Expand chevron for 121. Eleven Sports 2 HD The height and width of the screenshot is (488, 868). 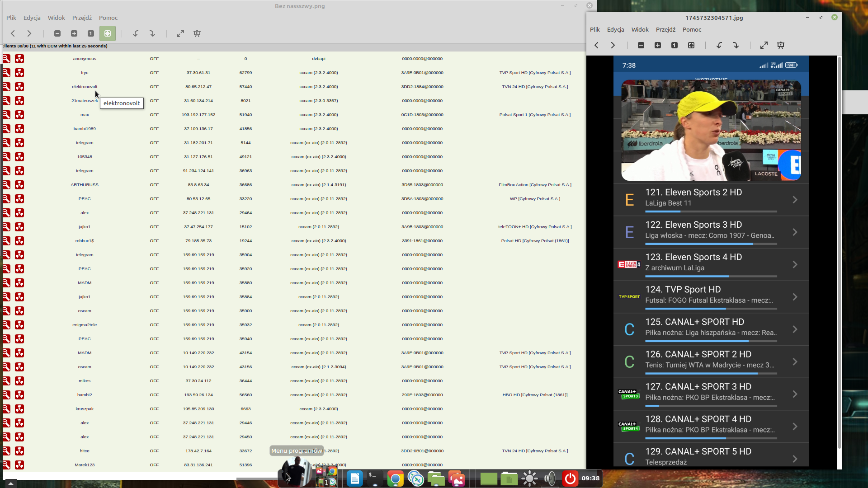pos(795,200)
